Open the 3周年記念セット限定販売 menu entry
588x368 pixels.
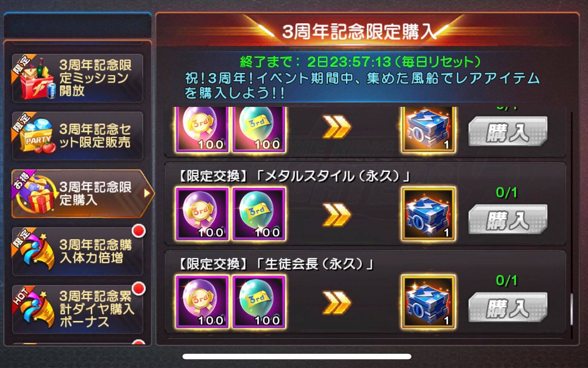tap(77, 136)
